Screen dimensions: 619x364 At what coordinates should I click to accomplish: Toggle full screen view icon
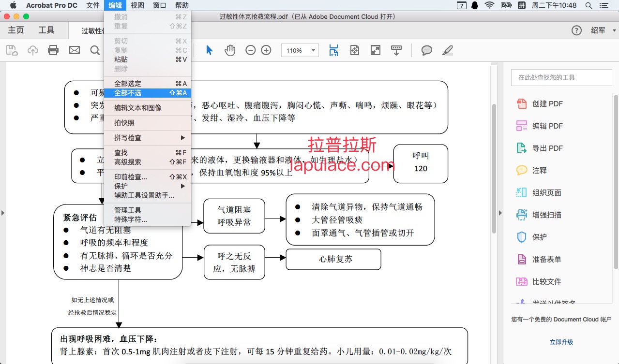coord(376,50)
